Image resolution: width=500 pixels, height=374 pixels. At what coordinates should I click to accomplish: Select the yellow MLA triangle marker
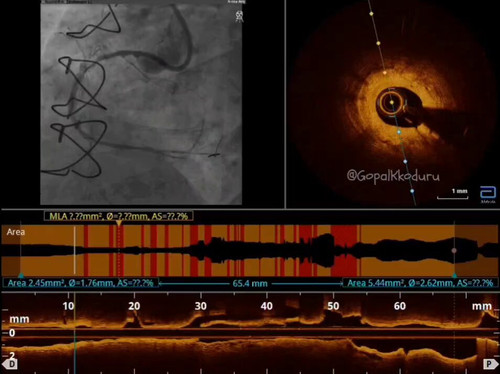119,223
